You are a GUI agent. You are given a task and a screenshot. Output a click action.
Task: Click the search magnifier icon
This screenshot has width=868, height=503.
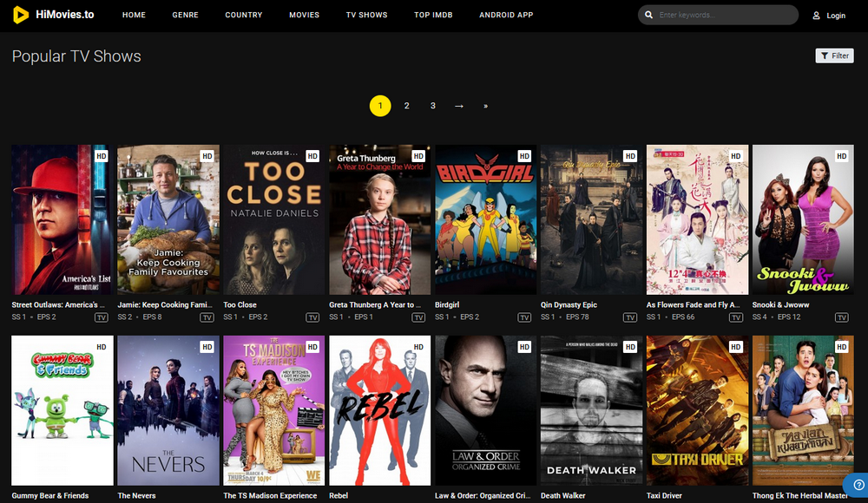coord(648,15)
